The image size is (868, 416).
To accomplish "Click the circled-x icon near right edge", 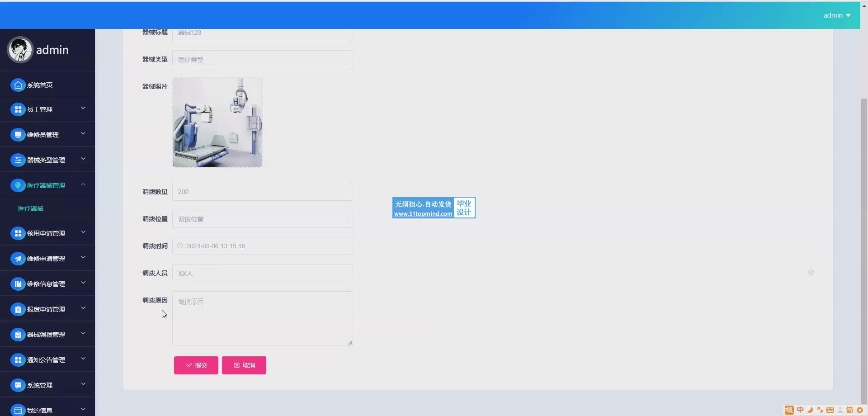I will coord(811,273).
